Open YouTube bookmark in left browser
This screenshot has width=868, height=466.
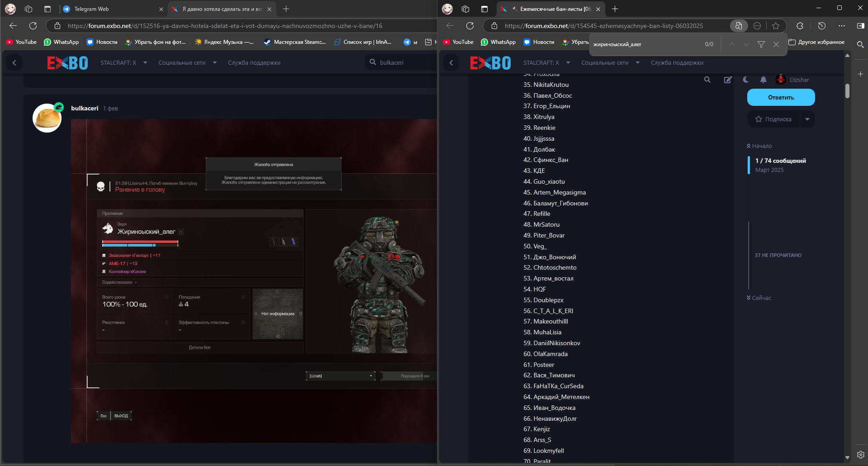click(x=21, y=42)
